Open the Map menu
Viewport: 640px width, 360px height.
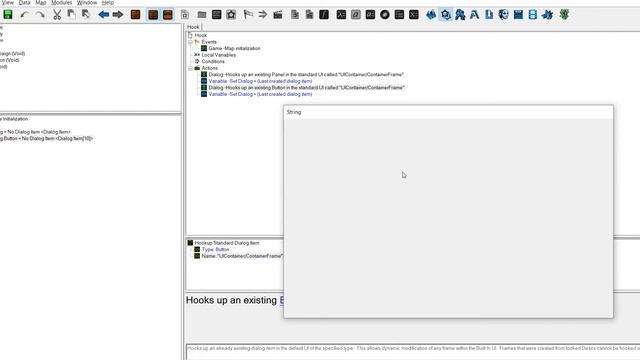point(40,2)
